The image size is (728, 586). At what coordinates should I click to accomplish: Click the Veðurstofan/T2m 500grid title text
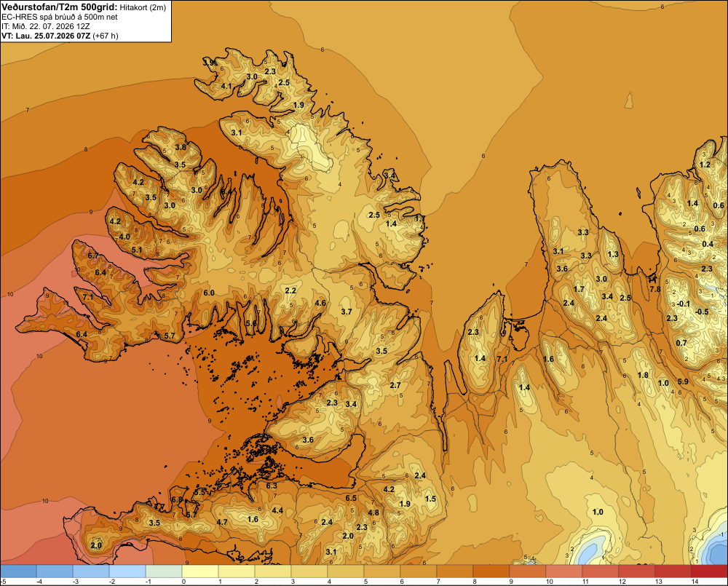(59, 7)
